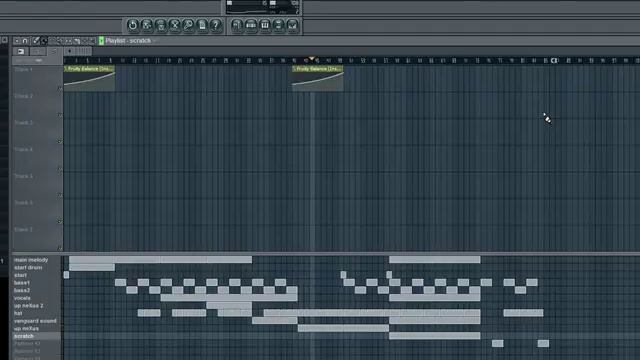640x360 pixels.
Task: Toggle the mute switch of Track 6
Action: pyautogui.click(x=60, y=222)
